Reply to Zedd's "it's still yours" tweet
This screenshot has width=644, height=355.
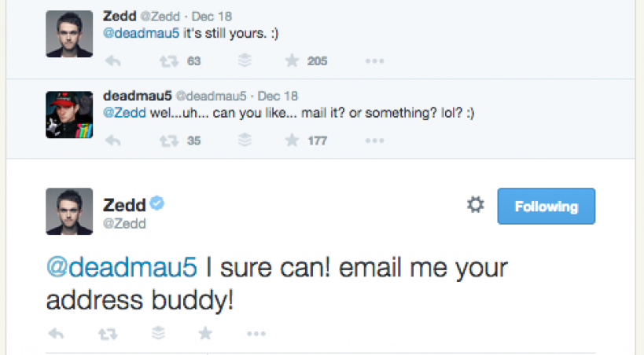(112, 61)
